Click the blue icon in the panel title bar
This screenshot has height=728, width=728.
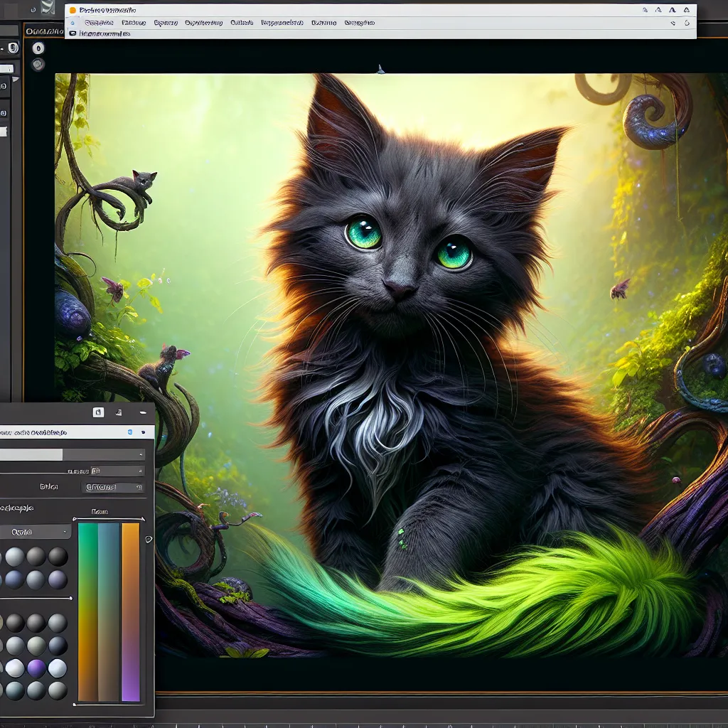[x=129, y=432]
